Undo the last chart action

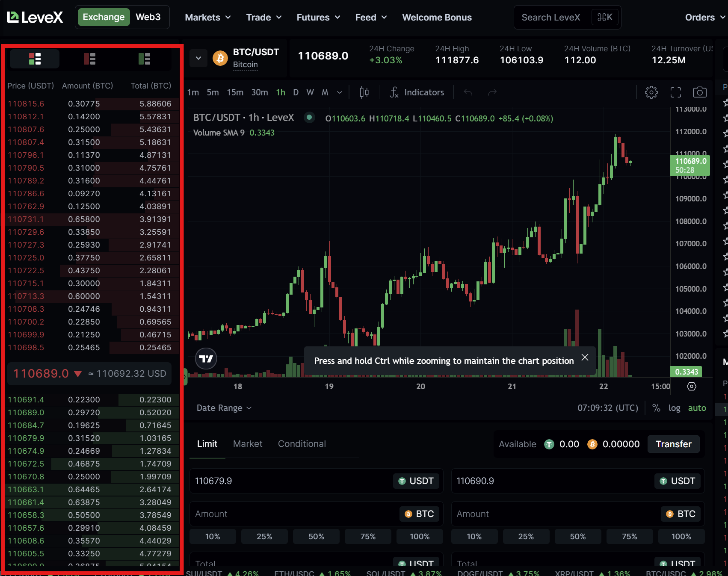pos(468,92)
